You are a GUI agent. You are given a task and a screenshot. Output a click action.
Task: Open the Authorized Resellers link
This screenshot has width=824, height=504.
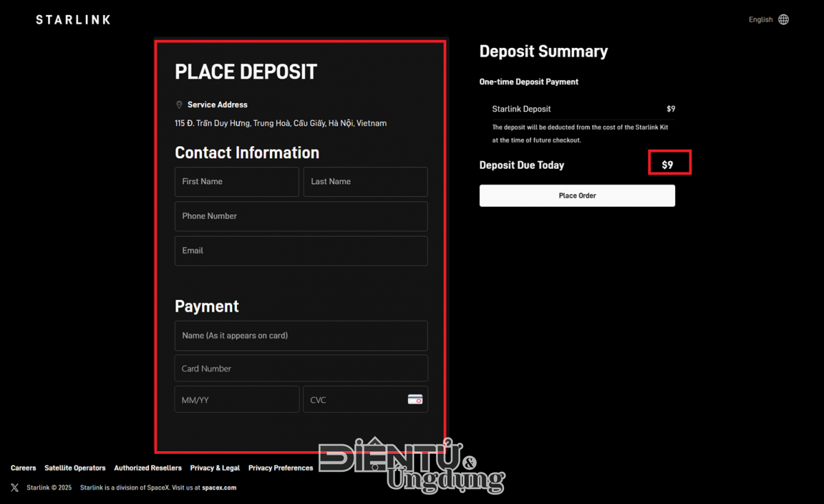pos(148,468)
